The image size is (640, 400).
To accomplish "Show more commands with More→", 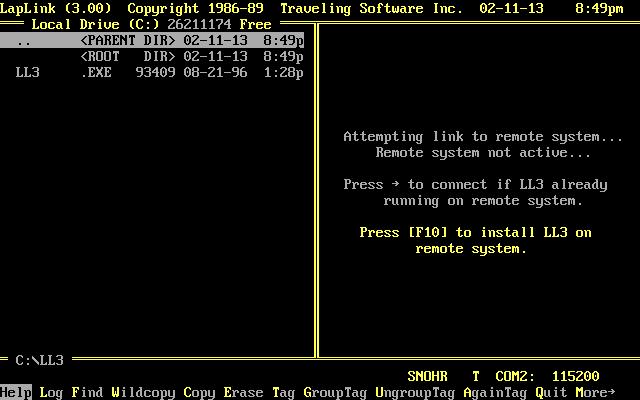I will [x=595, y=392].
